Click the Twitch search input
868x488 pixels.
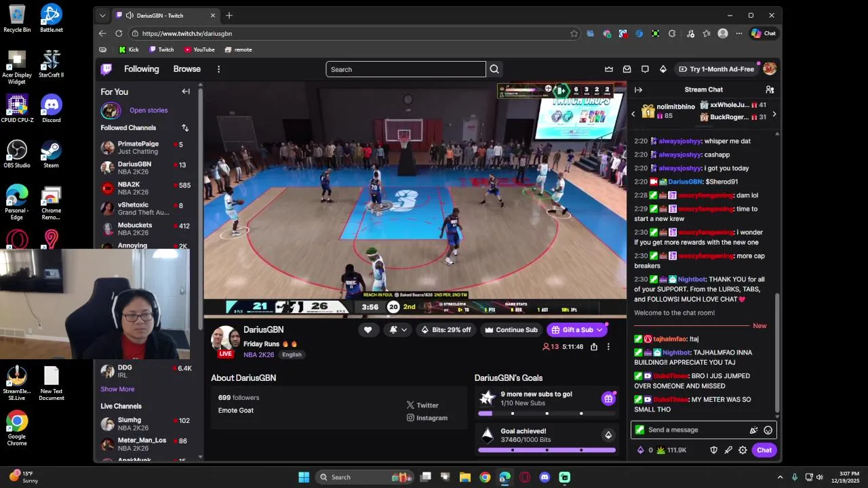point(406,69)
